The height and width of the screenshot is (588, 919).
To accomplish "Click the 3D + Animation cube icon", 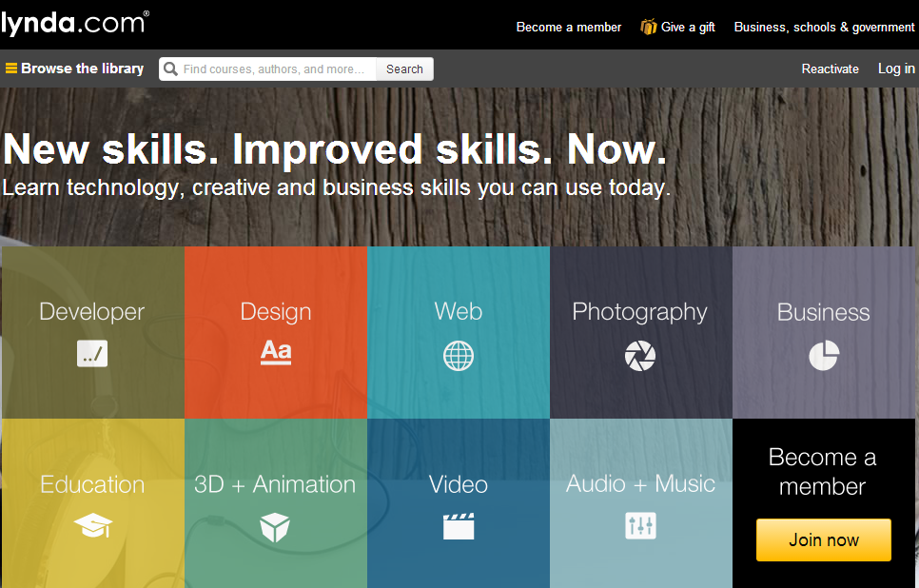I will coord(275,526).
